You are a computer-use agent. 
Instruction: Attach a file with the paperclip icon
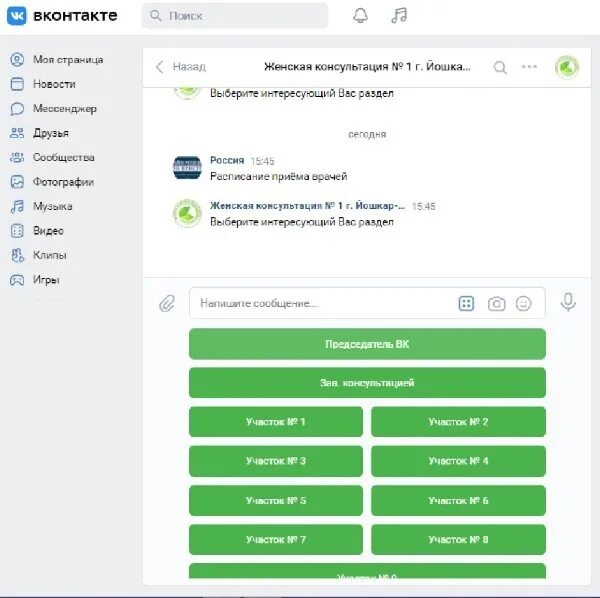coord(167,303)
